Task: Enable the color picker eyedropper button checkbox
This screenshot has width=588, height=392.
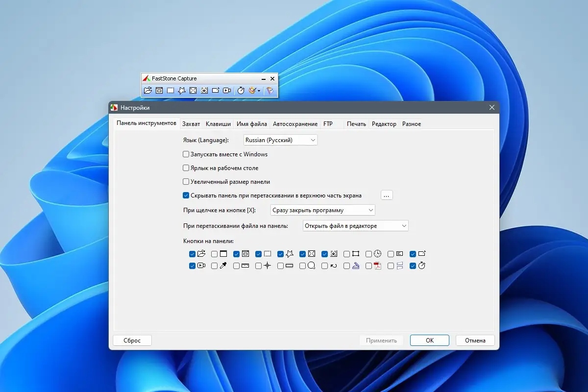Action: [x=215, y=266]
